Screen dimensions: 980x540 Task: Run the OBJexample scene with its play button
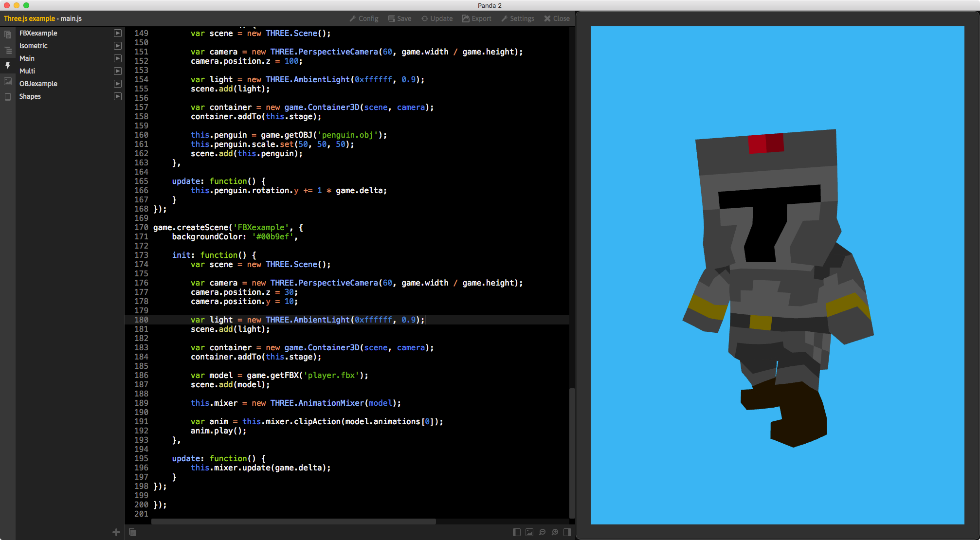click(x=118, y=84)
